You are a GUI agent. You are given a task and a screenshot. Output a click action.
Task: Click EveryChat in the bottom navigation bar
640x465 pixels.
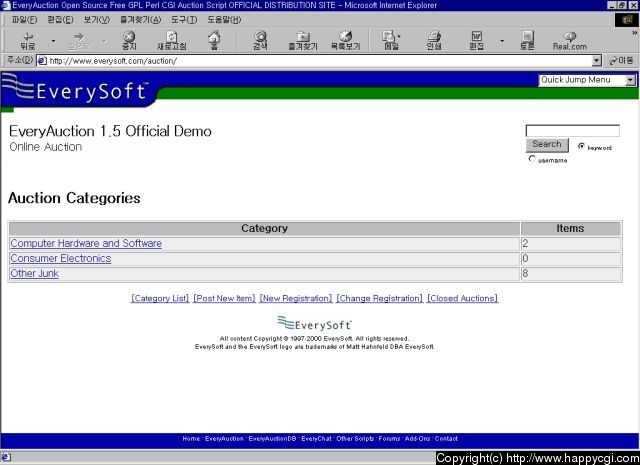(316, 438)
